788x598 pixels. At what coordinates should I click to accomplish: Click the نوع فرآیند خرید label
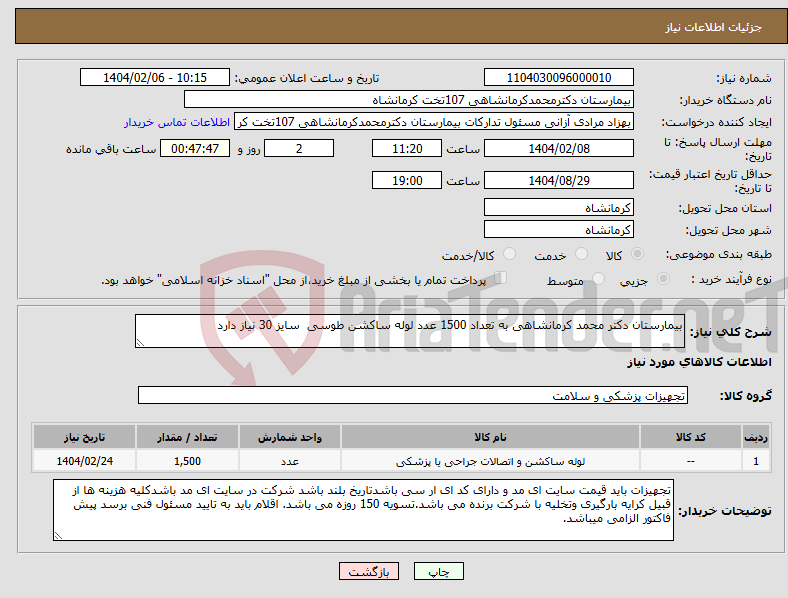pyautogui.click(x=731, y=279)
